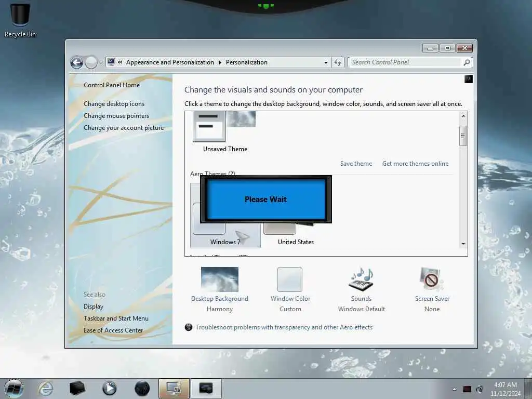Click the Screen Saver label
Image resolution: width=532 pixels, height=399 pixels.
(x=432, y=299)
